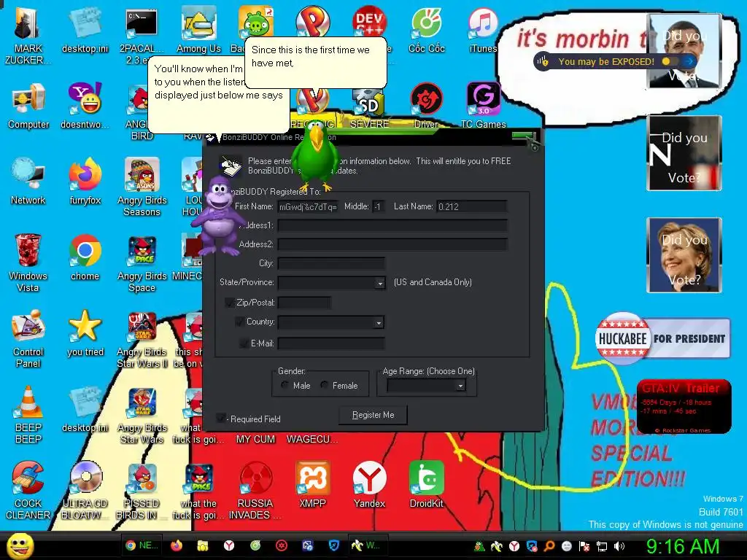The width and height of the screenshot is (747, 560).
Task: Open the 2PACAL command prompt icon
Action: point(142,36)
